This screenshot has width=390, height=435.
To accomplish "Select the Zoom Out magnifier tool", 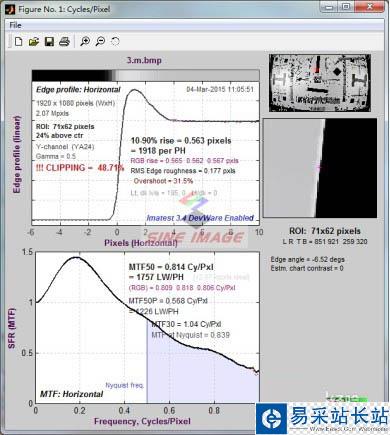I will pos(100,41).
